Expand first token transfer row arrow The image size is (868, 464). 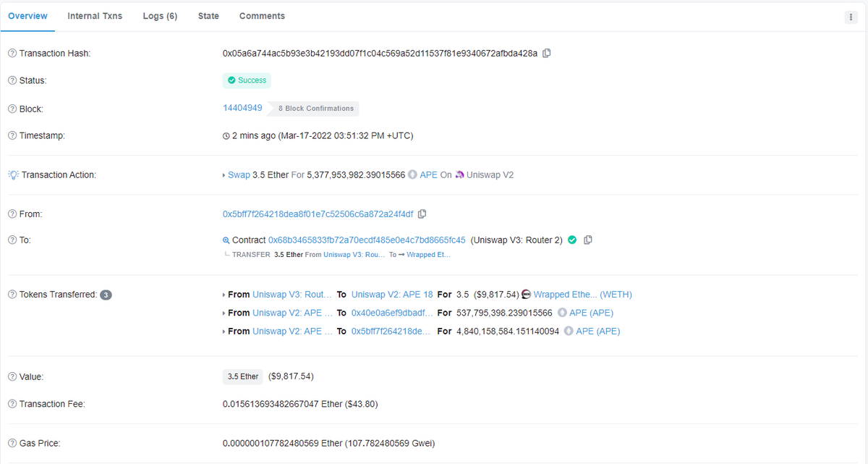point(224,295)
